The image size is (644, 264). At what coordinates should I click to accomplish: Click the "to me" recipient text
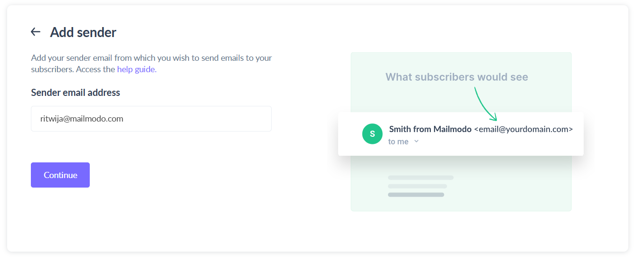tap(398, 141)
